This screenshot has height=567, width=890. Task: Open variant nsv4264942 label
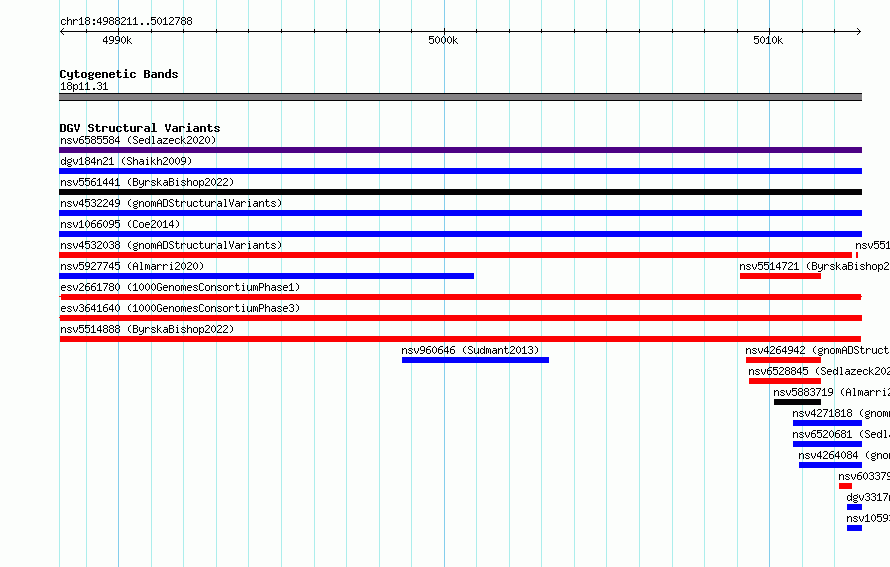click(x=817, y=350)
